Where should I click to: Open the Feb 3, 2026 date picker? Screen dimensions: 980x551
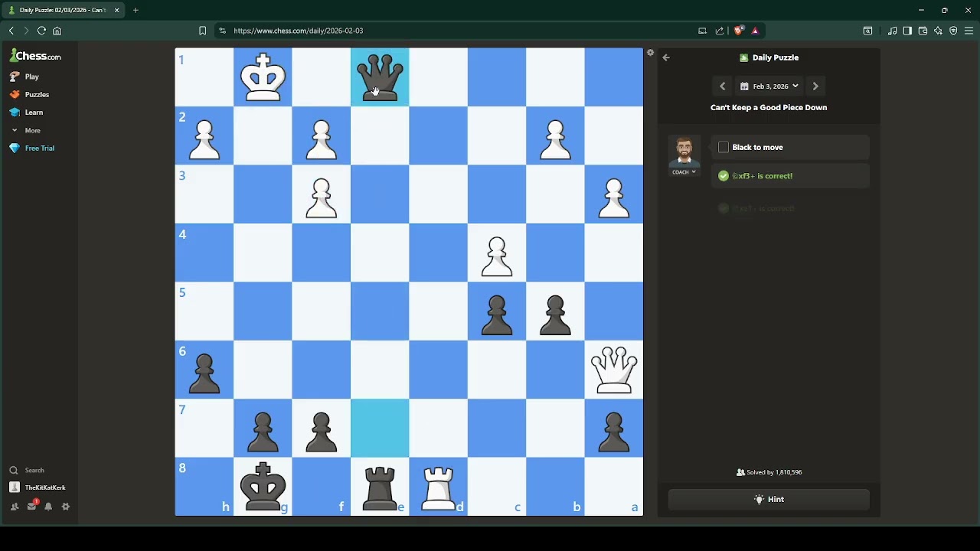pyautogui.click(x=769, y=86)
